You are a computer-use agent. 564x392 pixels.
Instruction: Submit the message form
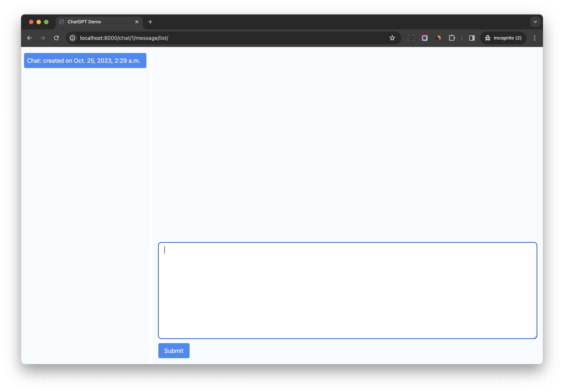[174, 350]
